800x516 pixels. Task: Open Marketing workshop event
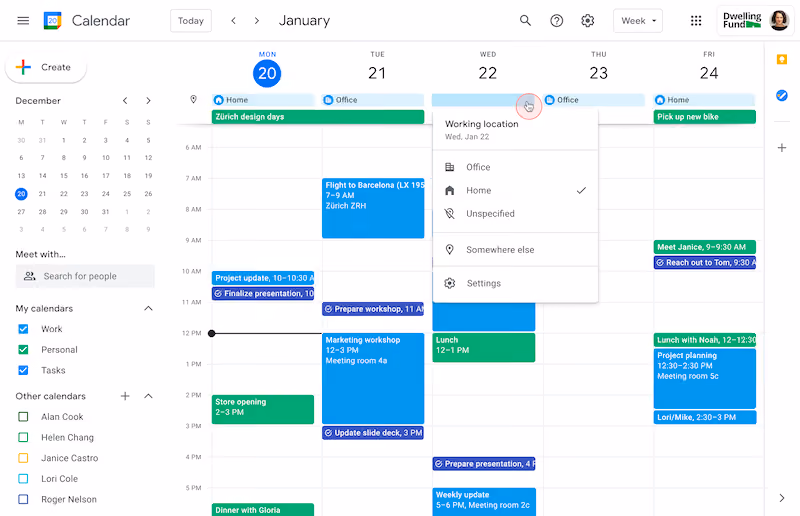coord(373,378)
